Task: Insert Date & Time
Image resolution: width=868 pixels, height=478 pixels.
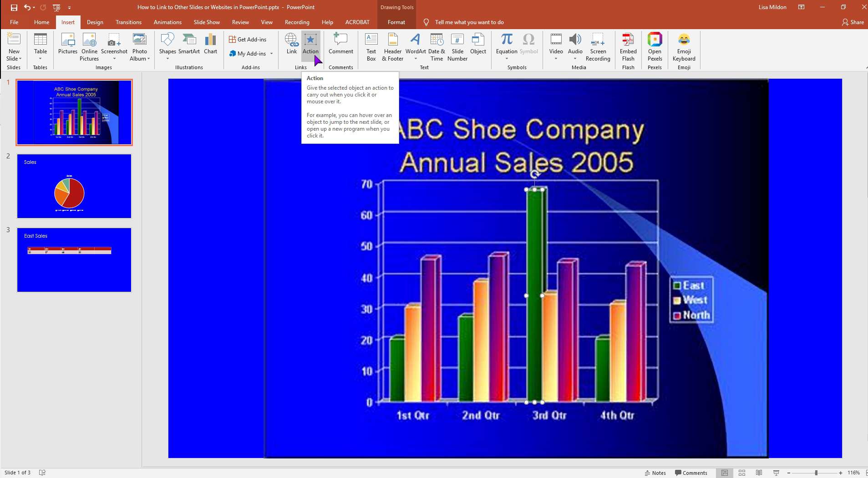Action: (437, 47)
